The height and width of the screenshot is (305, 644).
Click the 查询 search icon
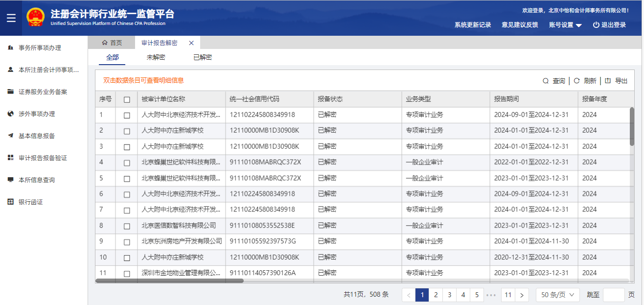(x=546, y=81)
